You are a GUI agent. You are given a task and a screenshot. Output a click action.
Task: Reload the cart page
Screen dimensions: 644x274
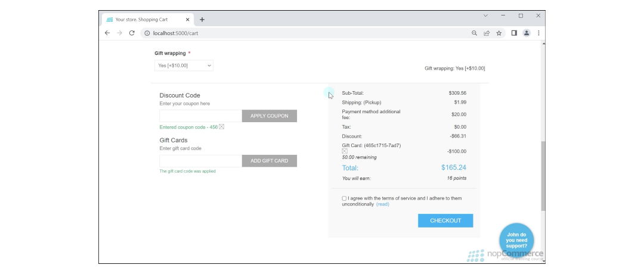pyautogui.click(x=132, y=33)
